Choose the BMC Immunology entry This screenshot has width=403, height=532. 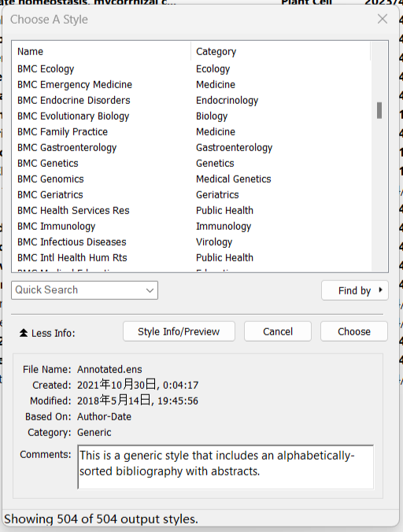pyautogui.click(x=191, y=226)
